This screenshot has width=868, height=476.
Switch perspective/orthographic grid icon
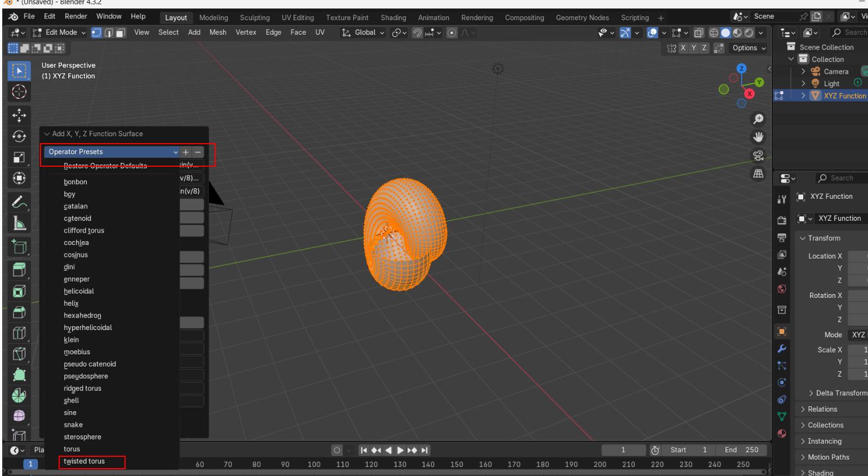[x=759, y=174]
